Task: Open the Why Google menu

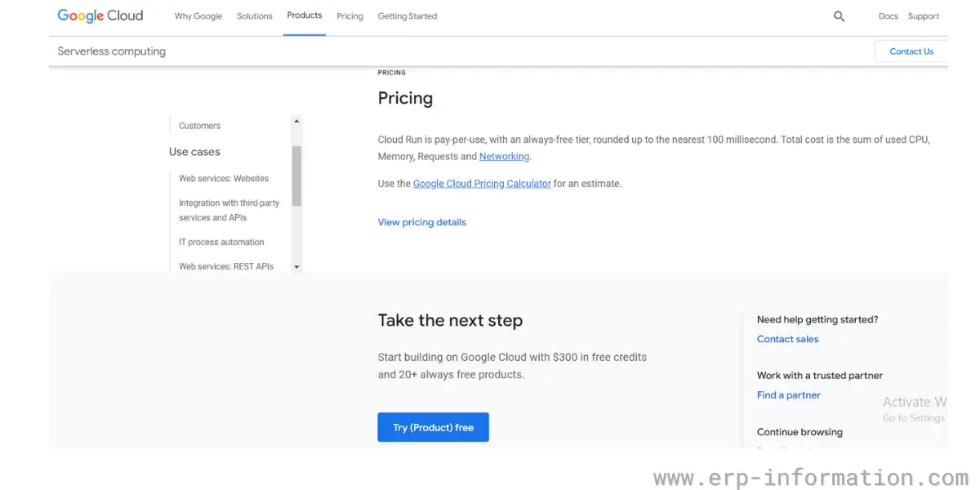Action: (x=198, y=16)
